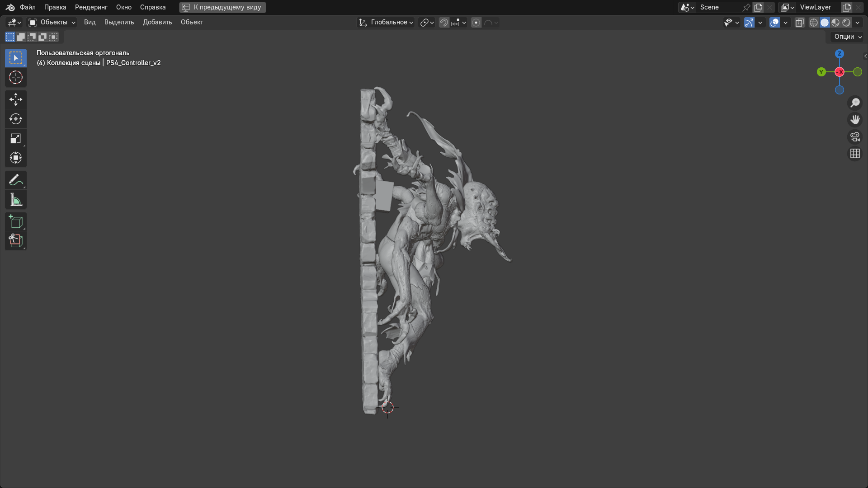This screenshot has height=488, width=868.
Task: Pin the scene with the pin icon
Action: pos(746,7)
